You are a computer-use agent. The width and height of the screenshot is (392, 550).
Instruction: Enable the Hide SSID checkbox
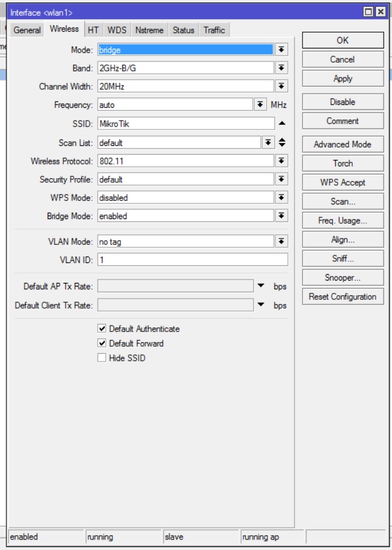102,358
